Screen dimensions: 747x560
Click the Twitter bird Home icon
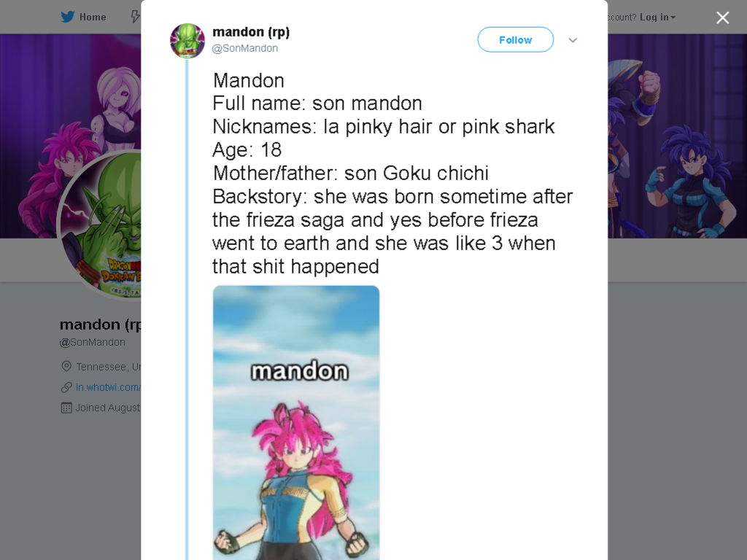pyautogui.click(x=68, y=17)
